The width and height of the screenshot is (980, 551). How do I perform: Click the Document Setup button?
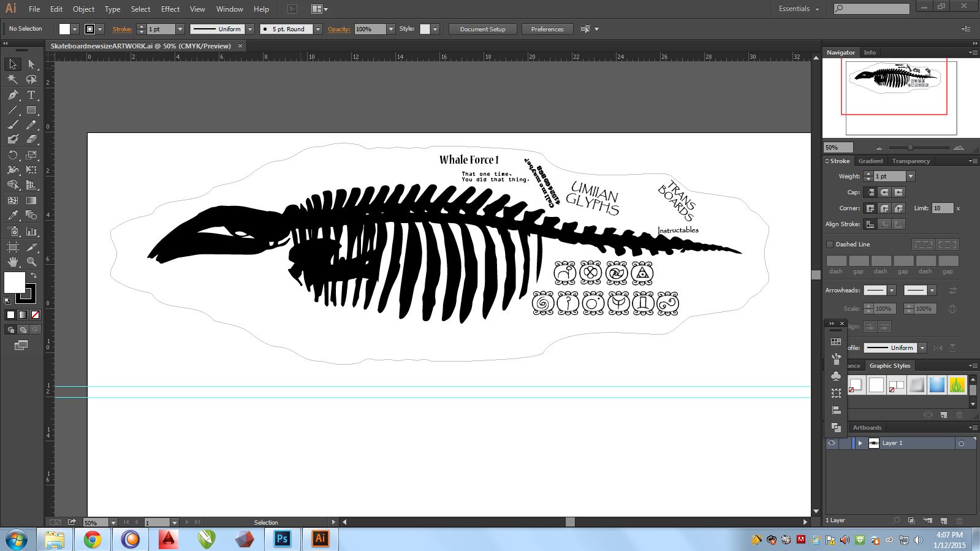coord(483,29)
